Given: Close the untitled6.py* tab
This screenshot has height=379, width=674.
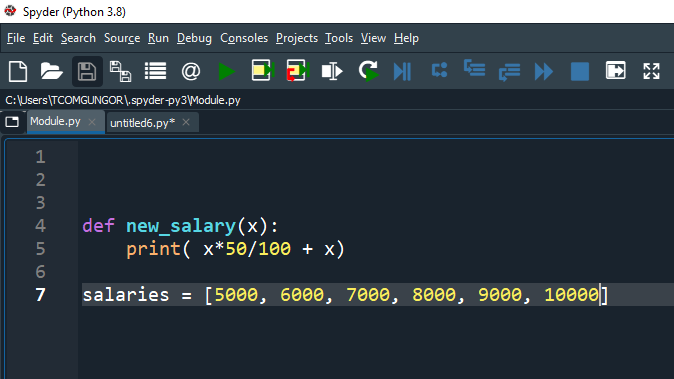Looking at the screenshot, I should click(x=186, y=122).
